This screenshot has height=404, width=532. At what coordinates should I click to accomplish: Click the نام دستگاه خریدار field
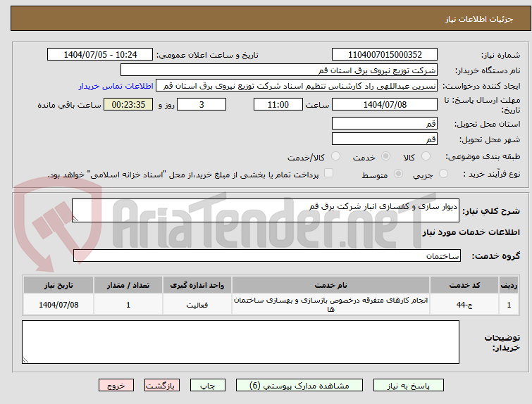(x=279, y=70)
